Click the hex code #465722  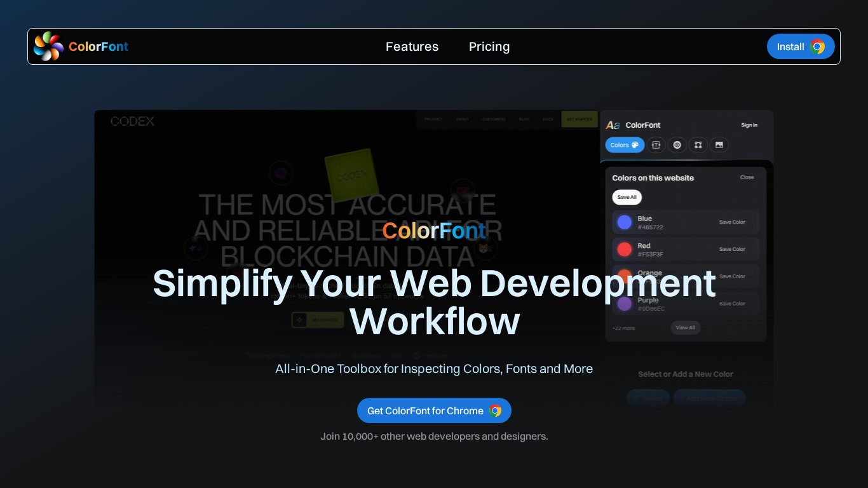(x=651, y=227)
